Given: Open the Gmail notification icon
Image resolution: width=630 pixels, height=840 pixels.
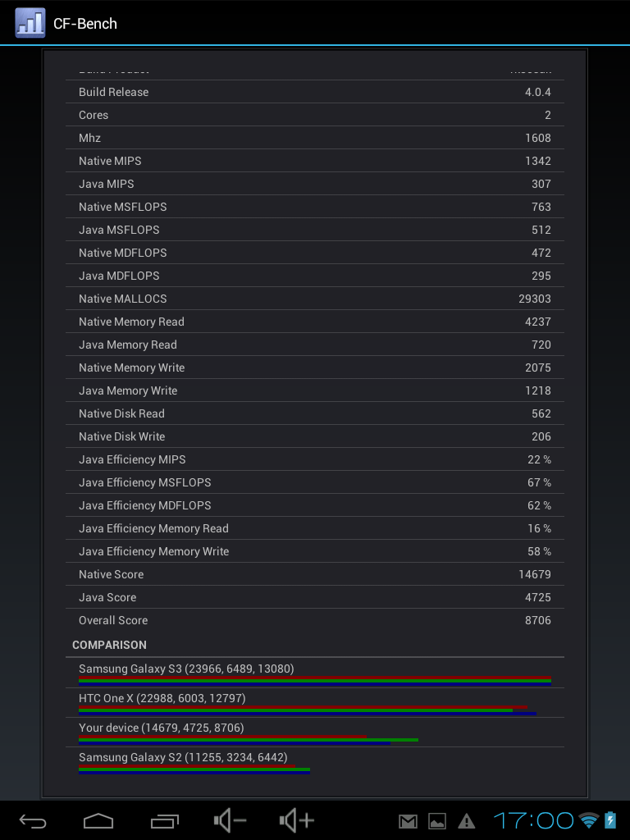Looking at the screenshot, I should [409, 820].
